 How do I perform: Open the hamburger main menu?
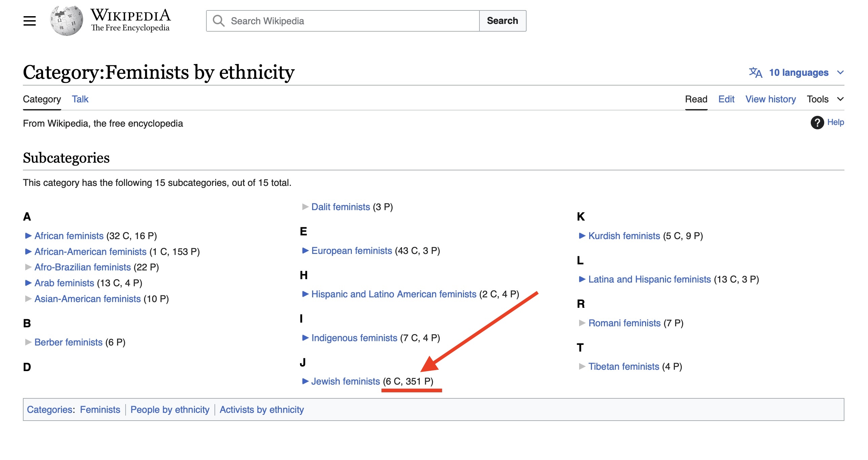pos(30,21)
